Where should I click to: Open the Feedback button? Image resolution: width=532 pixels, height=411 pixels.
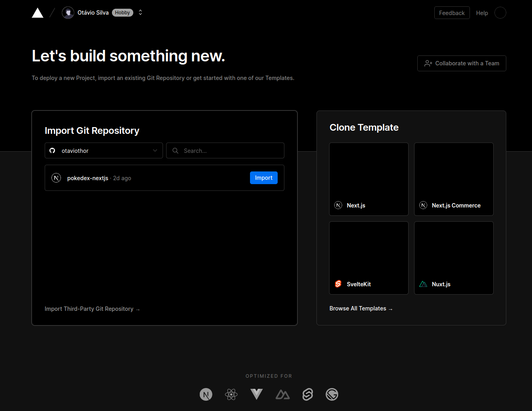pyautogui.click(x=452, y=13)
